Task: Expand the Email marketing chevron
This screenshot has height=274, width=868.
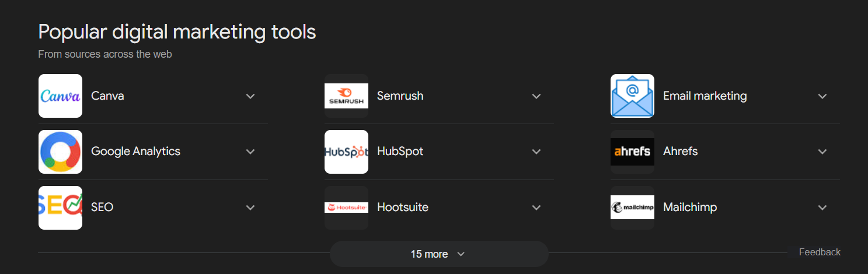Action: point(822,96)
